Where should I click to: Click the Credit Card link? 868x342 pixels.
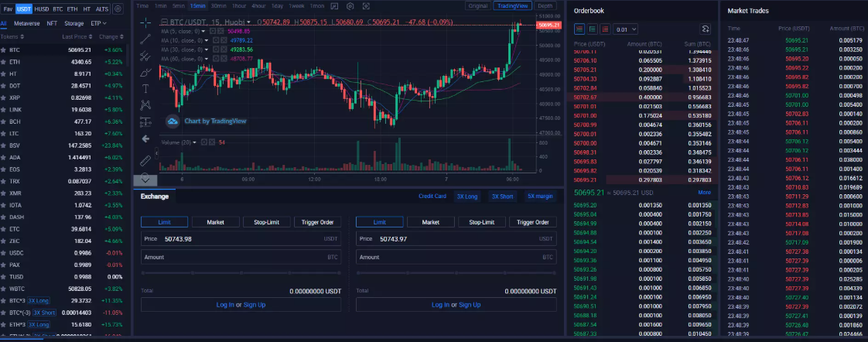pyautogui.click(x=432, y=196)
